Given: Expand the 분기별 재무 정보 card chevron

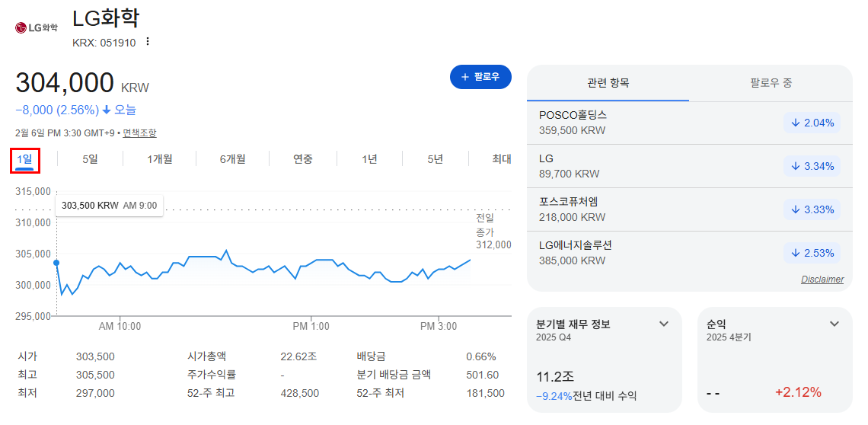Looking at the screenshot, I should click(x=664, y=324).
